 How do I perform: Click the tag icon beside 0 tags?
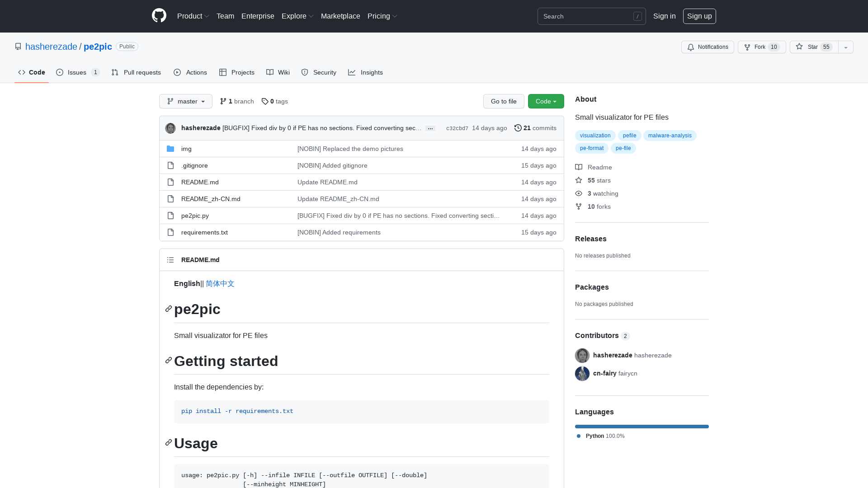265,101
